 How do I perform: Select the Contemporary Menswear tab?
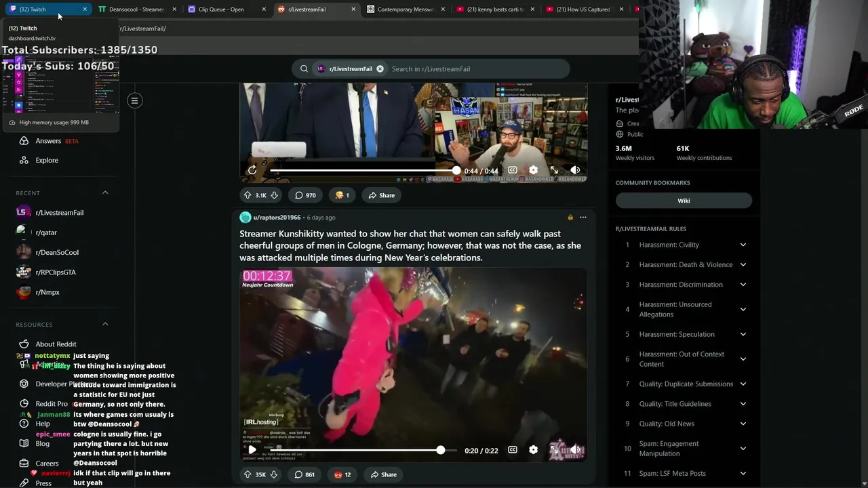click(x=405, y=9)
